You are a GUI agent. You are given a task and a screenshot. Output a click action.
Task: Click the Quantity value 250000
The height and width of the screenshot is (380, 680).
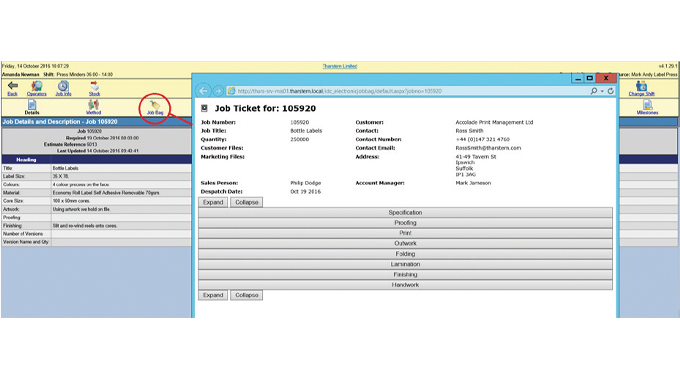point(300,139)
